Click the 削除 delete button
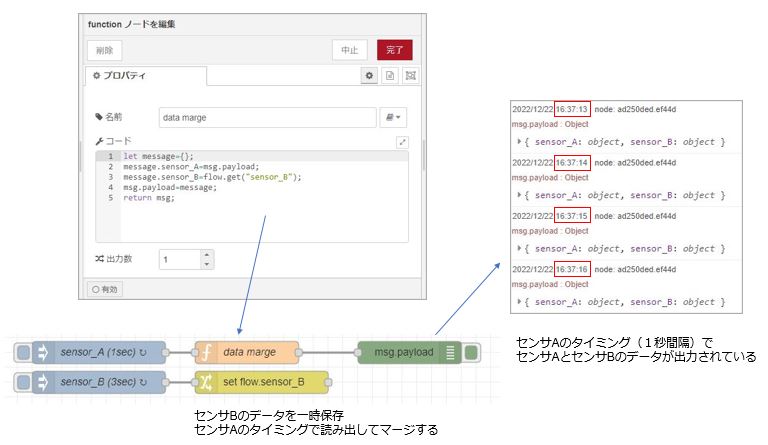768x445 pixels. [x=105, y=50]
